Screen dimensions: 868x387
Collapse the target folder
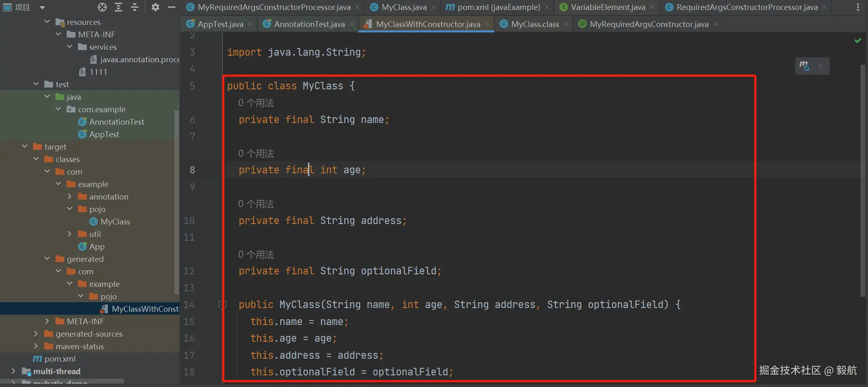[25, 146]
